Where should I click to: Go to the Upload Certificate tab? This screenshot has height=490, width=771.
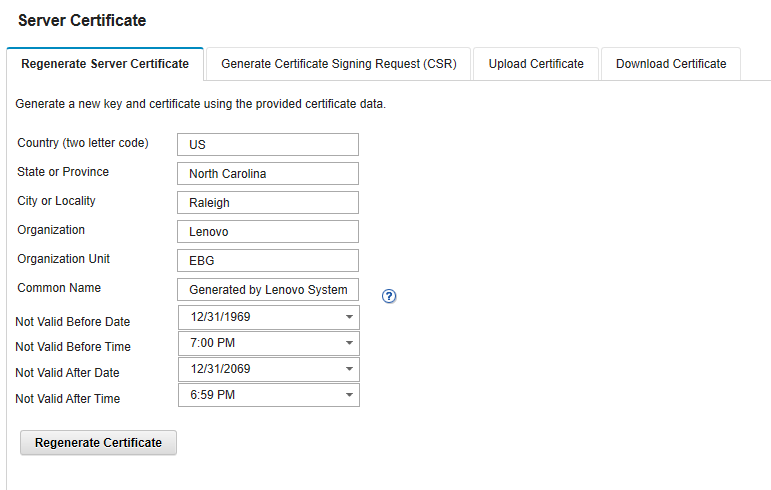click(536, 64)
